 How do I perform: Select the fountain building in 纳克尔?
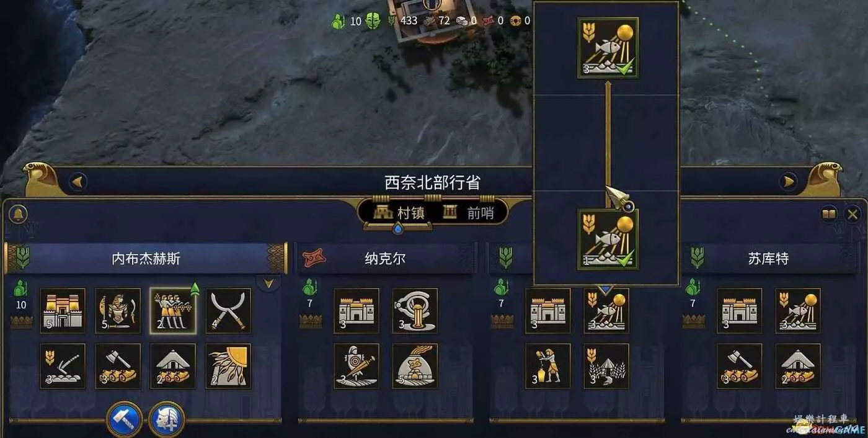coord(415,311)
